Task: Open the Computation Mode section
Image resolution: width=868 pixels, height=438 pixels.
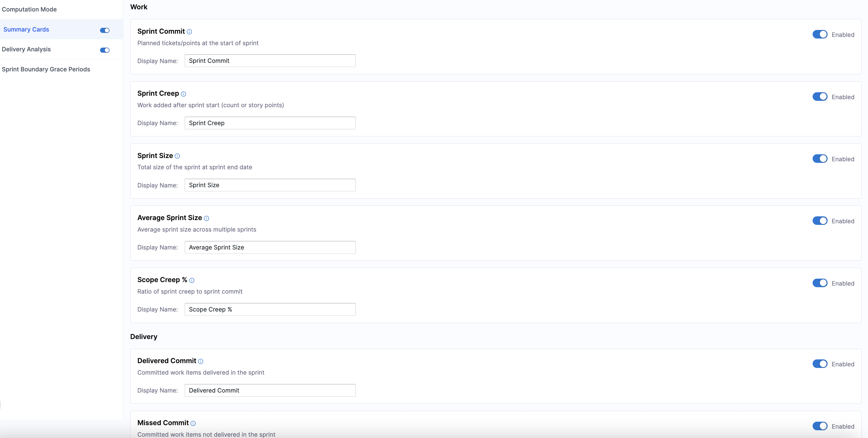Action: (x=29, y=9)
